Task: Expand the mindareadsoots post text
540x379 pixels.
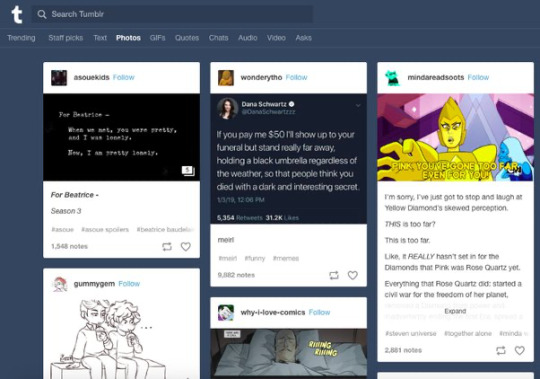Action: click(x=455, y=311)
